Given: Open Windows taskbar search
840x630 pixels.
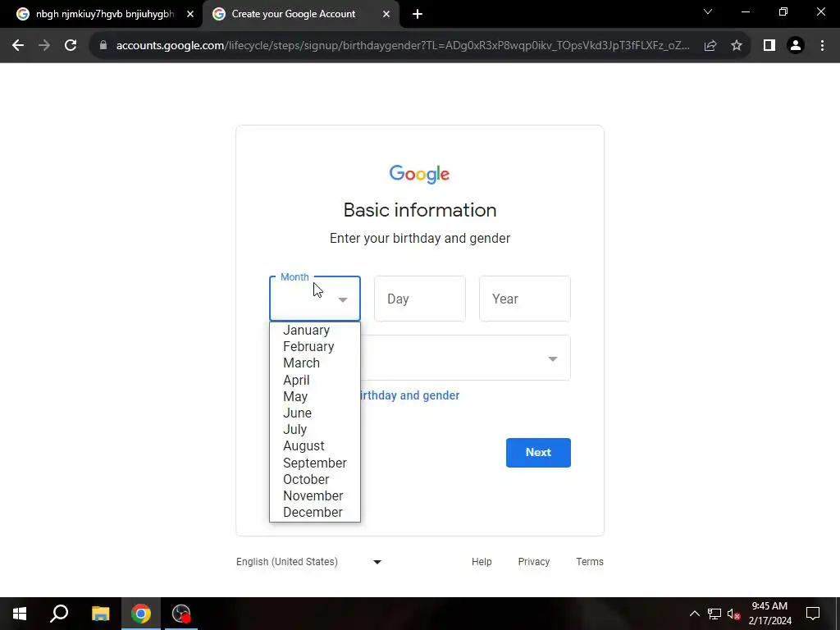Looking at the screenshot, I should (x=59, y=614).
